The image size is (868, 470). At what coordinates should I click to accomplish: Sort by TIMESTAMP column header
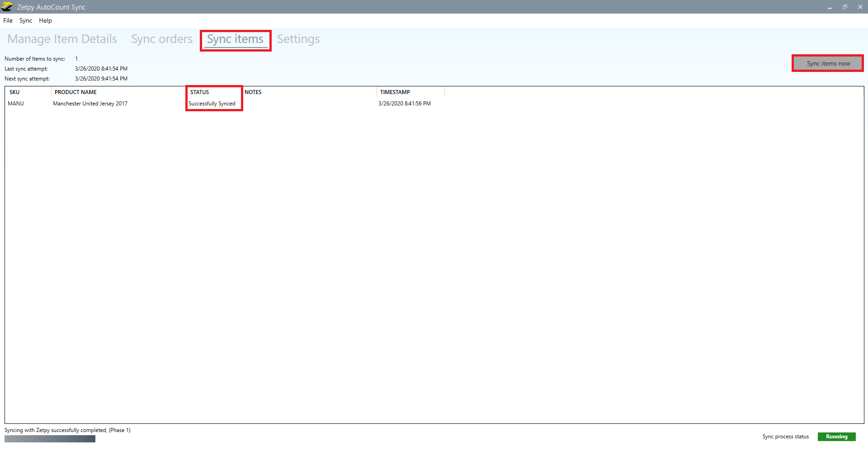pyautogui.click(x=410, y=92)
